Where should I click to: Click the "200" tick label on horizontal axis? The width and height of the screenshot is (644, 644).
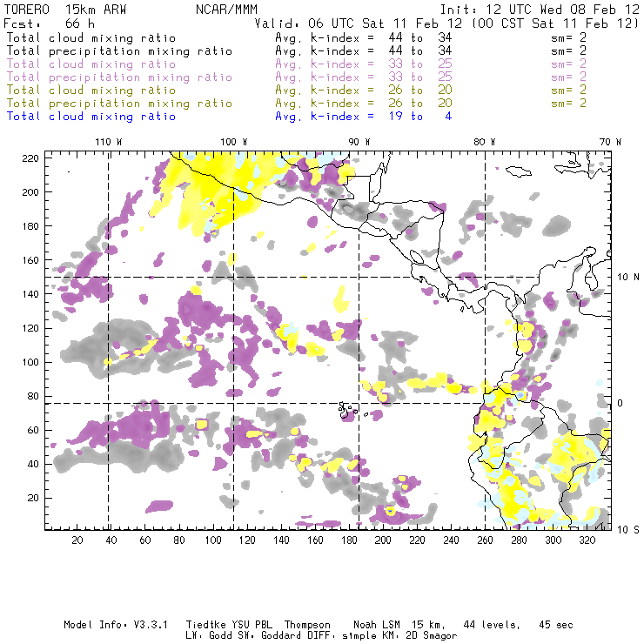click(383, 540)
